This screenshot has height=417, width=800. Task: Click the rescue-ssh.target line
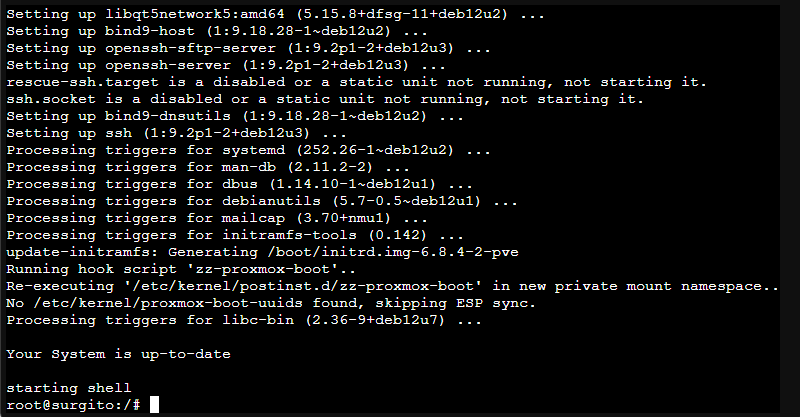click(356, 82)
